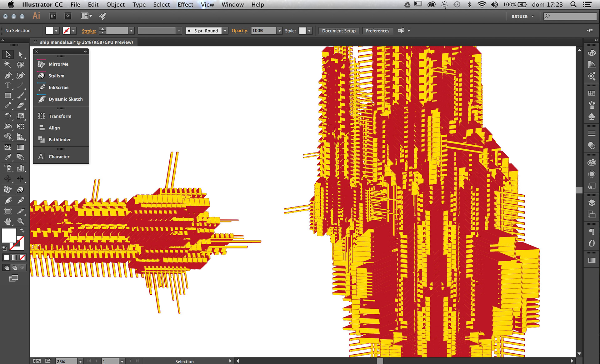Select the Pen tool
Screen dimensions: 600x364
click(8, 75)
